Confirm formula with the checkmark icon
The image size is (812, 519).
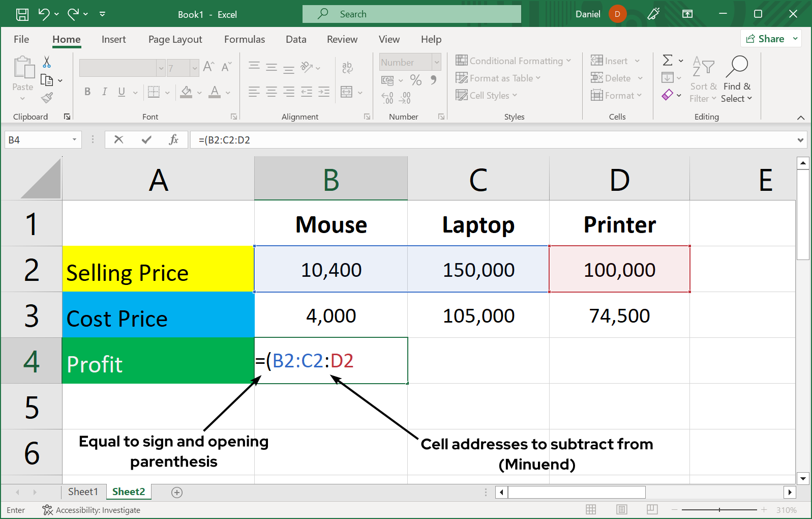pyautogui.click(x=146, y=139)
